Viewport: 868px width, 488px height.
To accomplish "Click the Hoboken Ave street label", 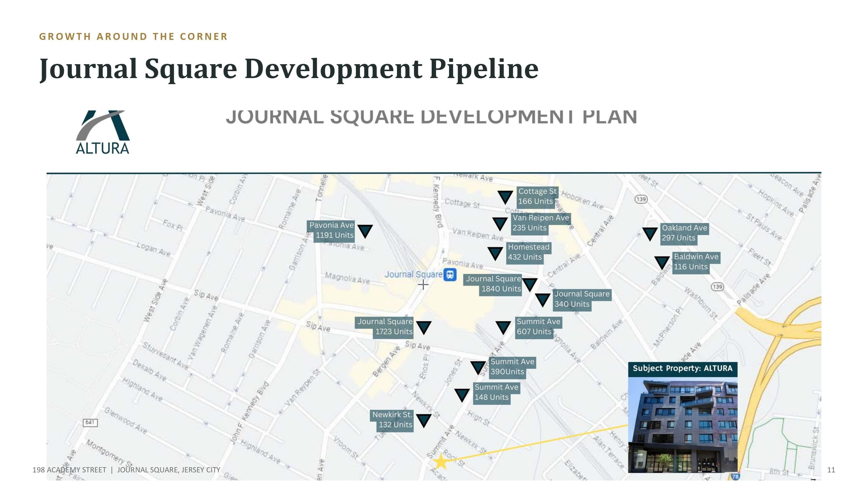I will pyautogui.click(x=583, y=200).
